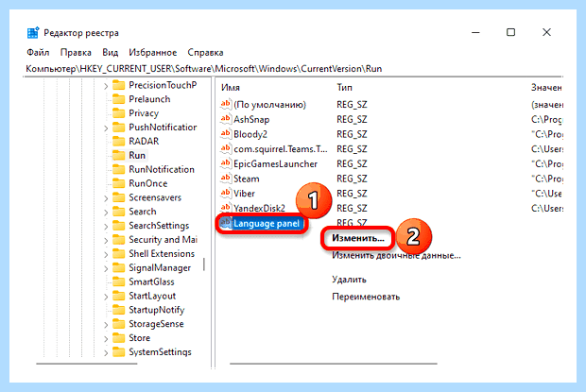
Task: Choose Переименовать in the context menu
Action: 366,297
